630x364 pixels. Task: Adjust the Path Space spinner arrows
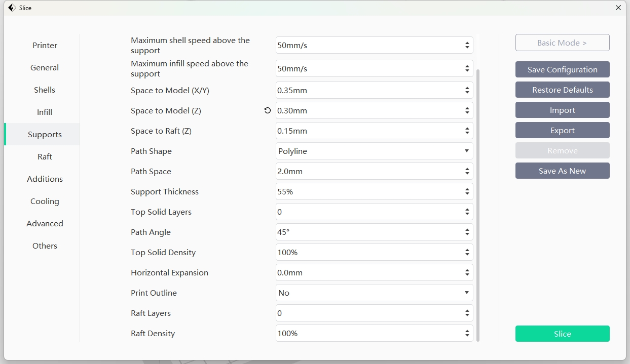467,171
